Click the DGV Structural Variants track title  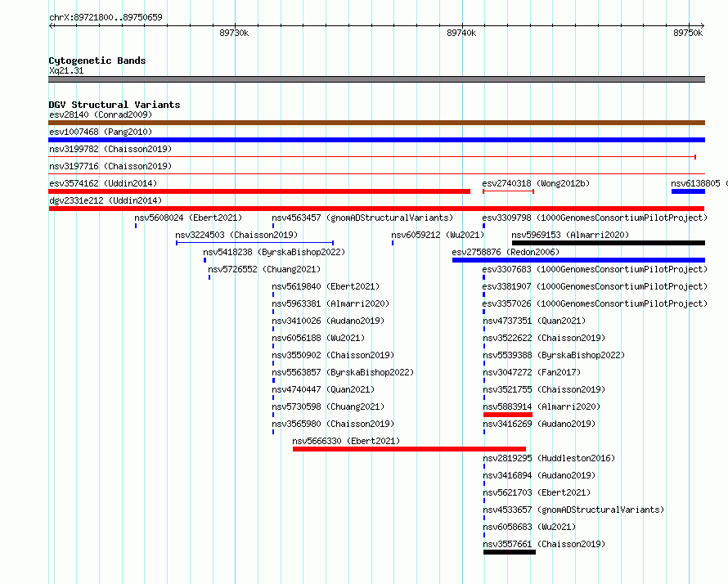115,105
